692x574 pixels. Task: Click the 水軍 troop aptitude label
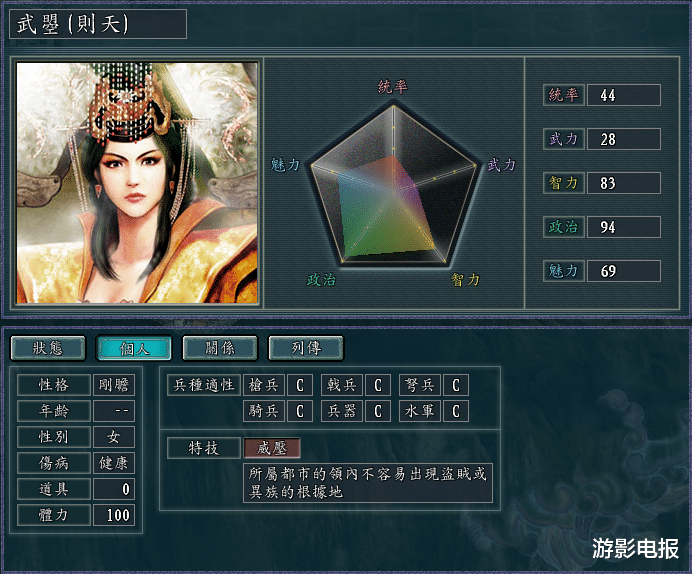[x=420, y=411]
